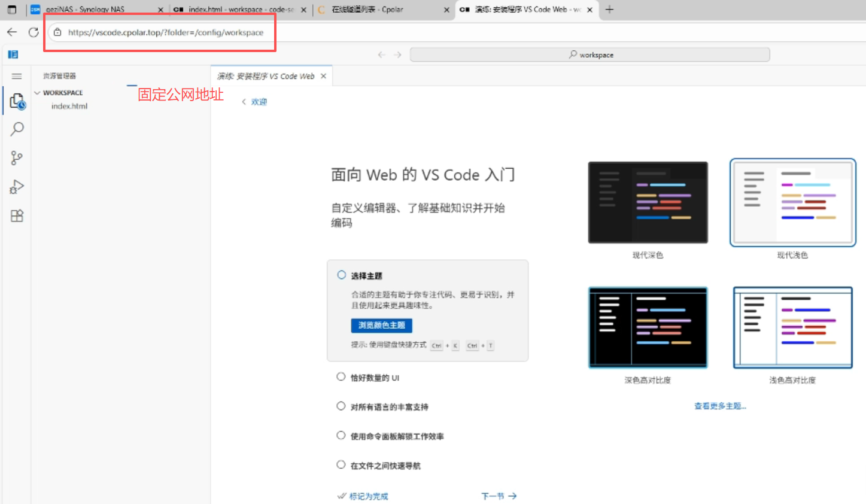Open the Search view icon
Image resolution: width=866 pixels, height=504 pixels.
click(x=17, y=129)
